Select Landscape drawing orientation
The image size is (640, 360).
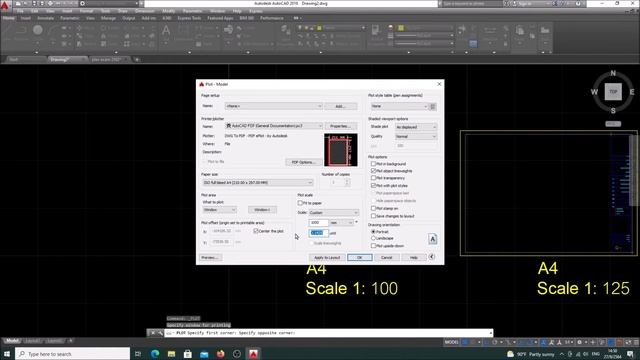tap(373, 238)
